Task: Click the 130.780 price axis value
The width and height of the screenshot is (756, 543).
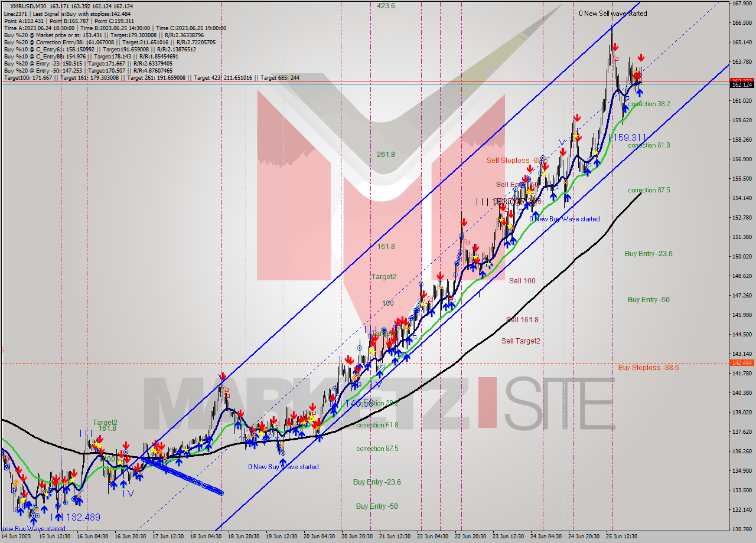Action: [x=742, y=529]
